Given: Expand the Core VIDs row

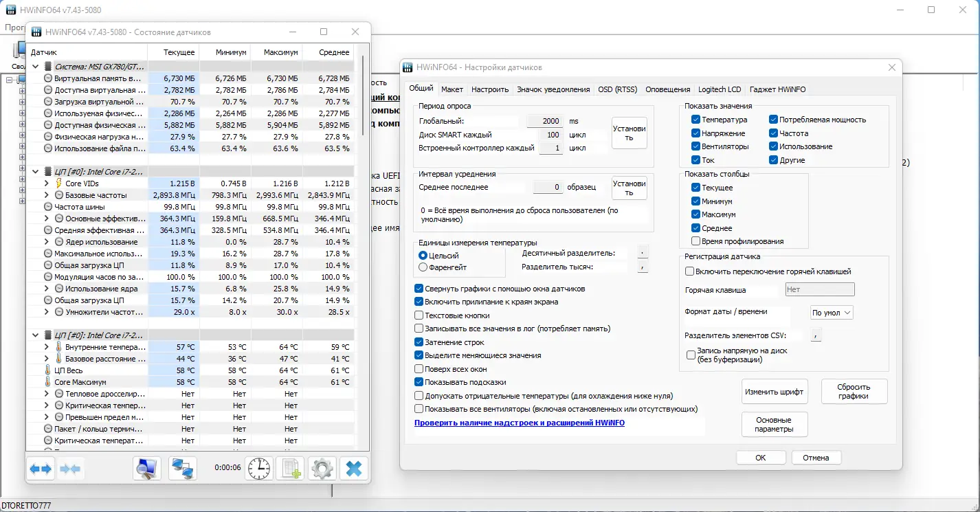Looking at the screenshot, I should pos(47,183).
